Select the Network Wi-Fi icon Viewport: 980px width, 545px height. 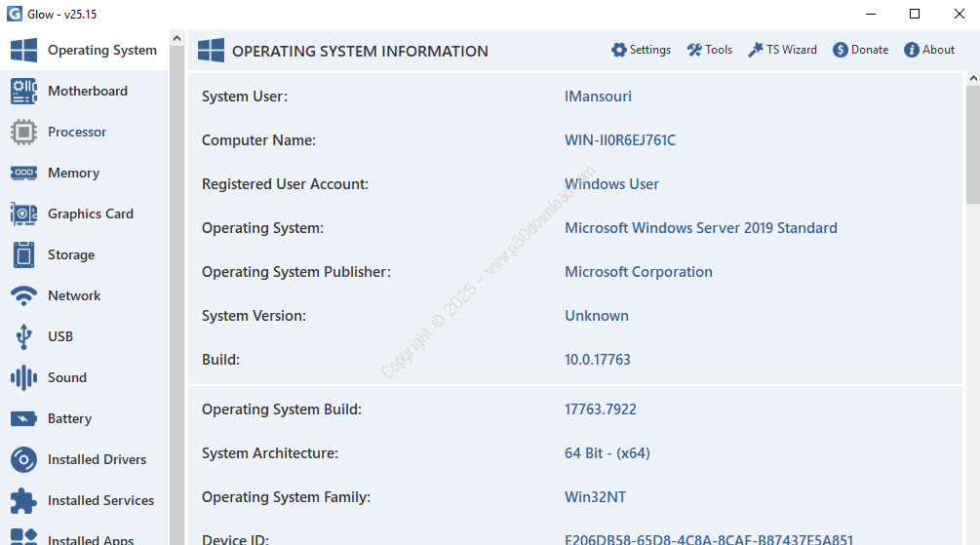(23, 295)
